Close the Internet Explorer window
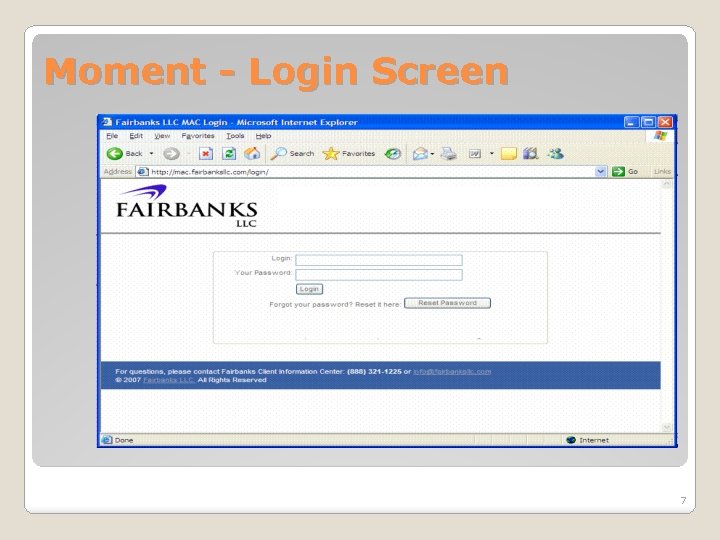The width and height of the screenshot is (720, 540). [665, 122]
